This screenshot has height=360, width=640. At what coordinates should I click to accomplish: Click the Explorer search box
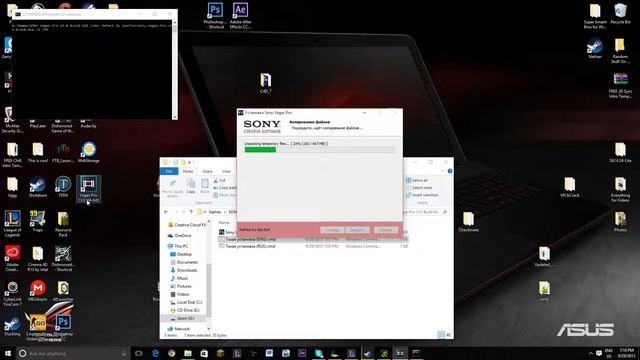425,212
